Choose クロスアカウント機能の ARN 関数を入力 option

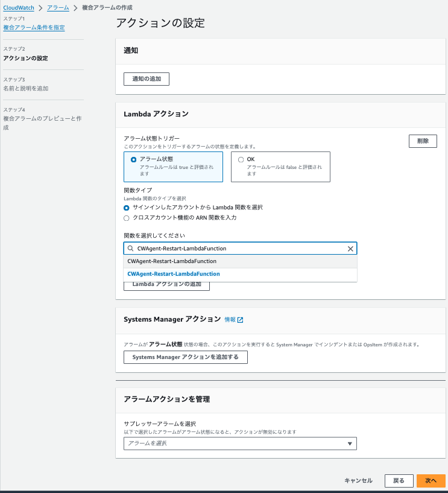[127, 218]
